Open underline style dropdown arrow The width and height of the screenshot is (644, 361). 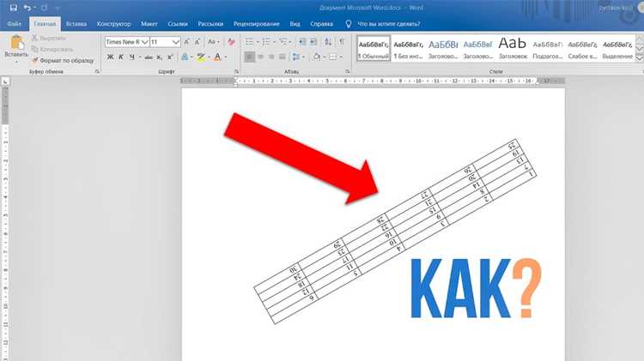pos(139,57)
